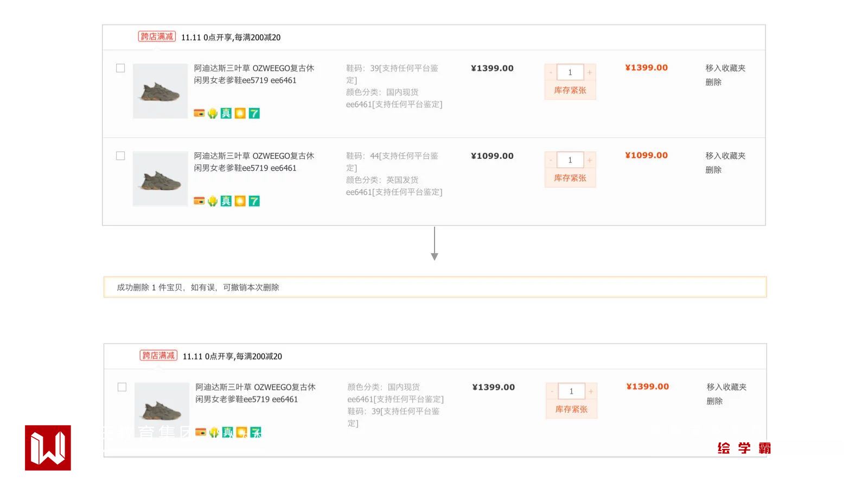Image resolution: width=868 pixels, height=488 pixels.
Task: Move the top item to favorites (移入收藏夹)
Action: pos(725,68)
